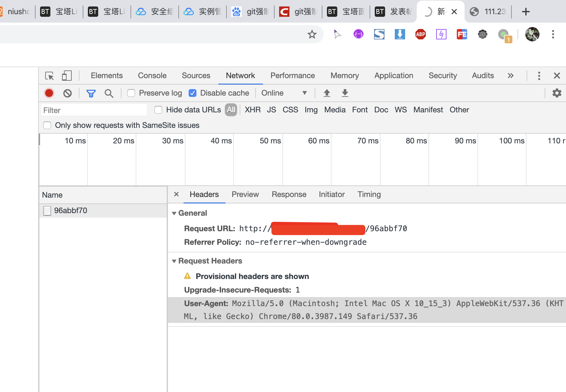Enable Preserve log checkbox
Screen dimensions: 566x392
(131, 93)
